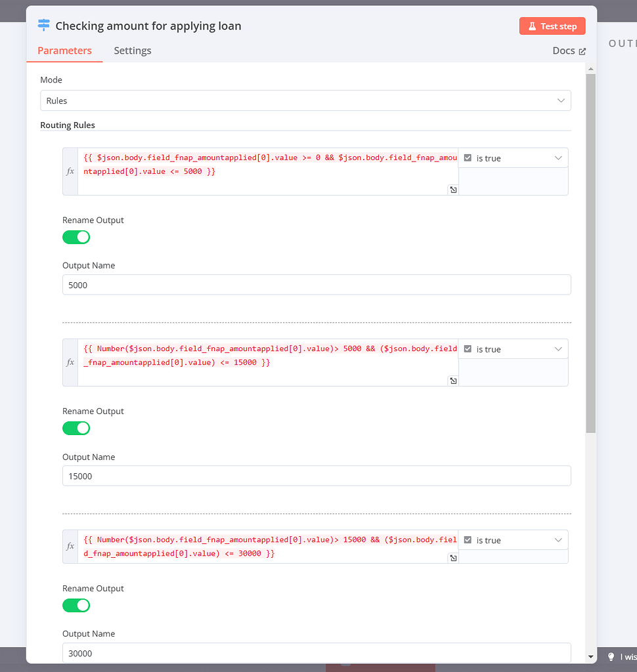The image size is (637, 672).
Task: Open second expression in larger editor
Action: click(453, 380)
